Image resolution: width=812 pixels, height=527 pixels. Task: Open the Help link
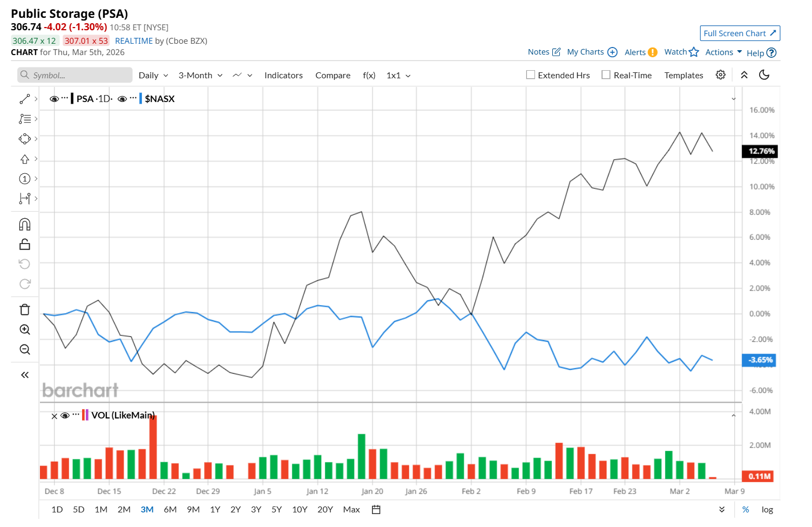761,53
